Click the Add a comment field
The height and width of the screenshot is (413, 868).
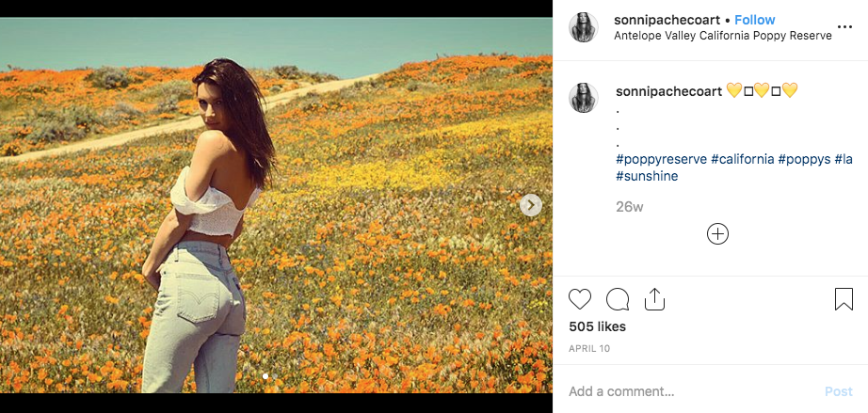[687, 391]
